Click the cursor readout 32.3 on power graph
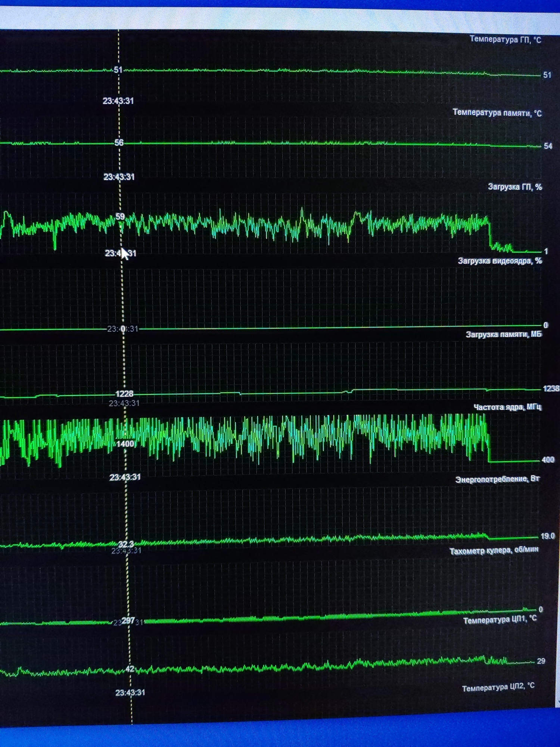The width and height of the screenshot is (560, 747). (126, 544)
